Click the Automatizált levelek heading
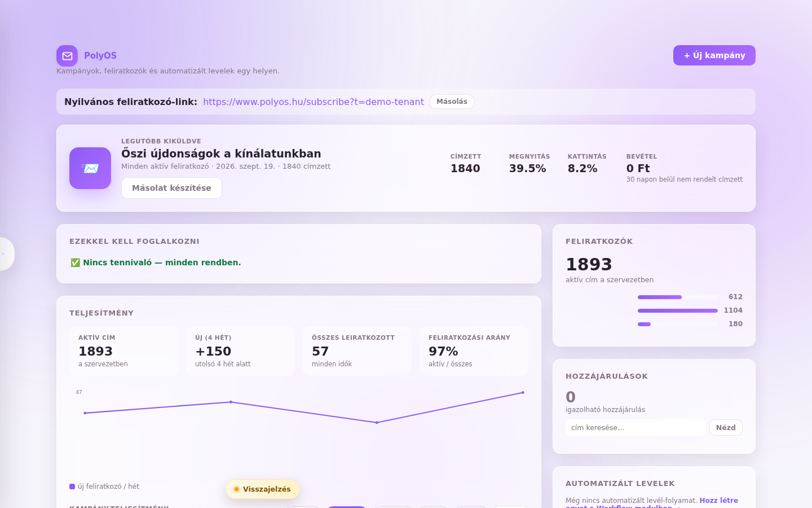812x508 pixels. (x=620, y=484)
